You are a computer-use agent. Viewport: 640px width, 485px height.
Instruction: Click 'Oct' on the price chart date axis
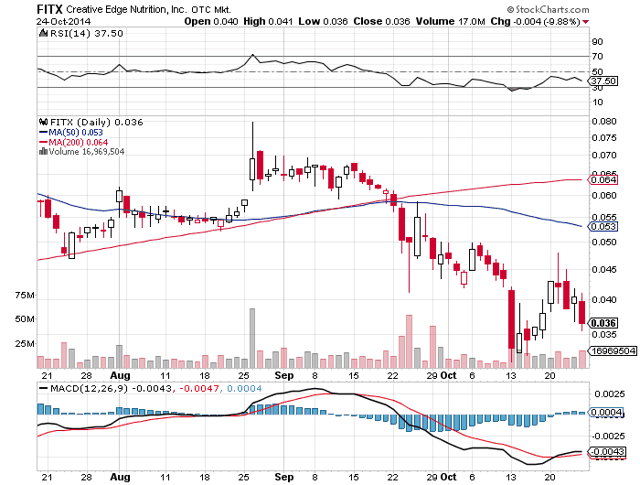(449, 375)
